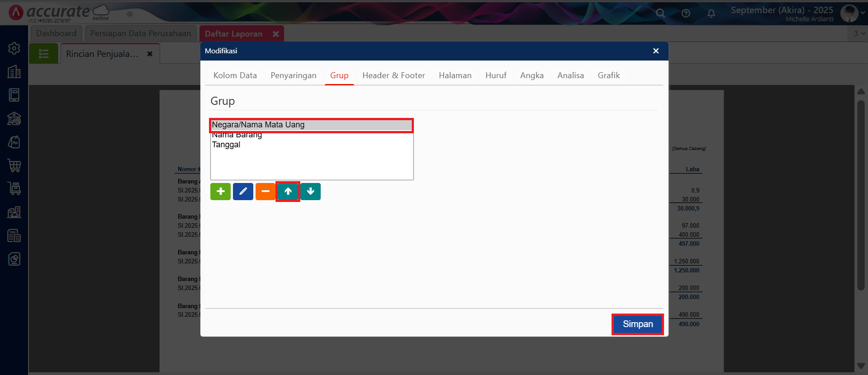868x375 pixels.
Task: Click the green add group button
Action: pyautogui.click(x=220, y=192)
